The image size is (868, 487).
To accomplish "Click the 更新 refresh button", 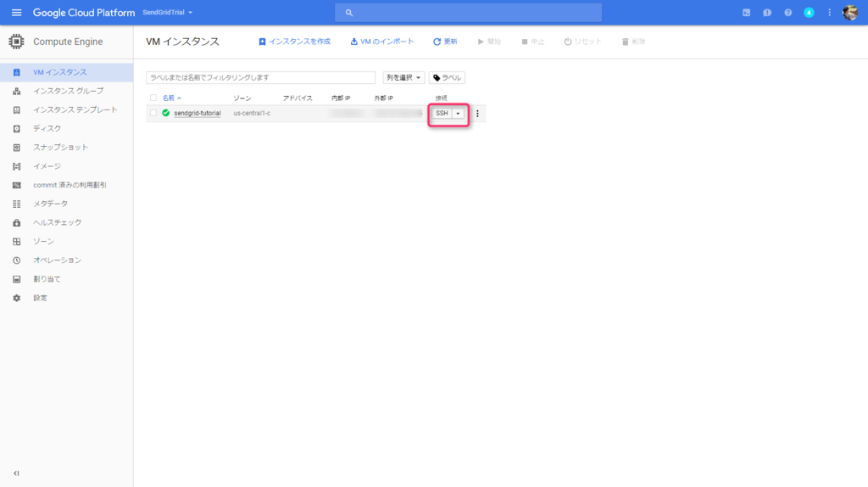I will pos(445,42).
